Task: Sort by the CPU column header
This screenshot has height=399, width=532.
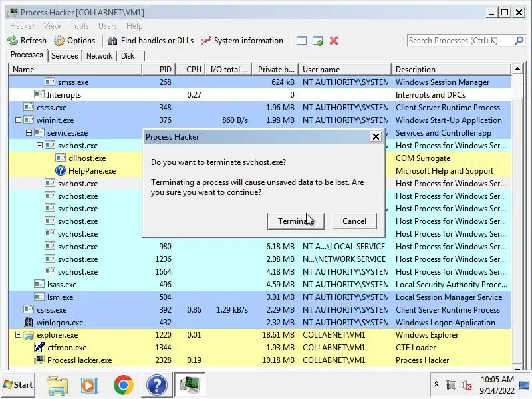Action: click(x=190, y=70)
